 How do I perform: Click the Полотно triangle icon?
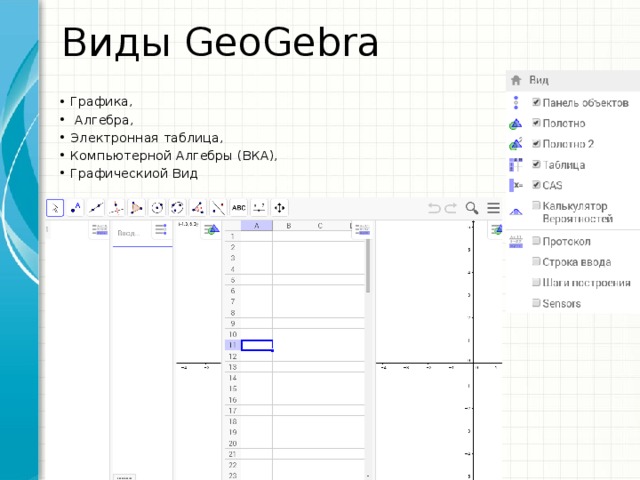point(516,124)
